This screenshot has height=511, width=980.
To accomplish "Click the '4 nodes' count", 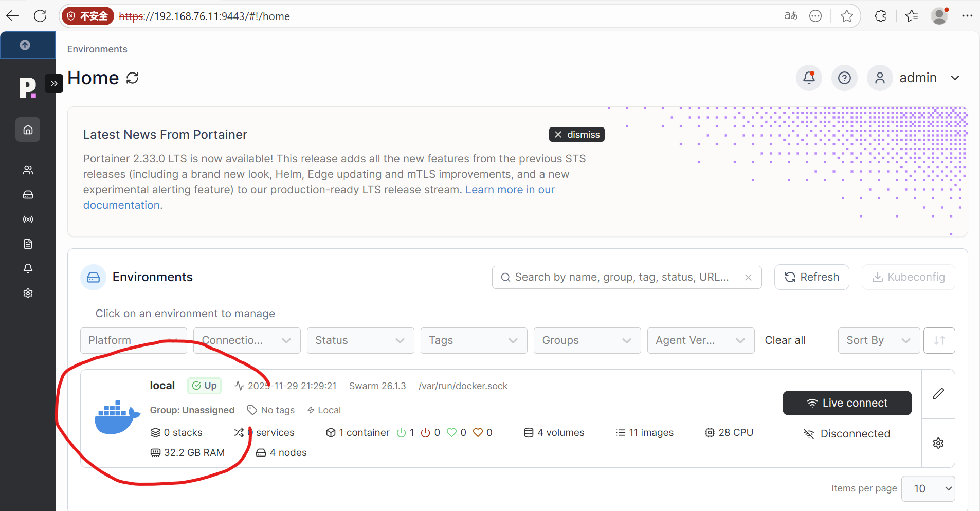I will point(281,453).
